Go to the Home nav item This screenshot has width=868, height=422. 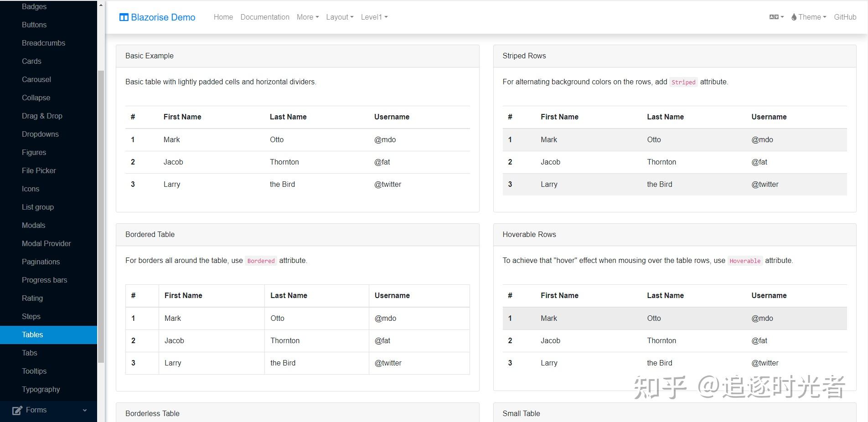(x=223, y=17)
